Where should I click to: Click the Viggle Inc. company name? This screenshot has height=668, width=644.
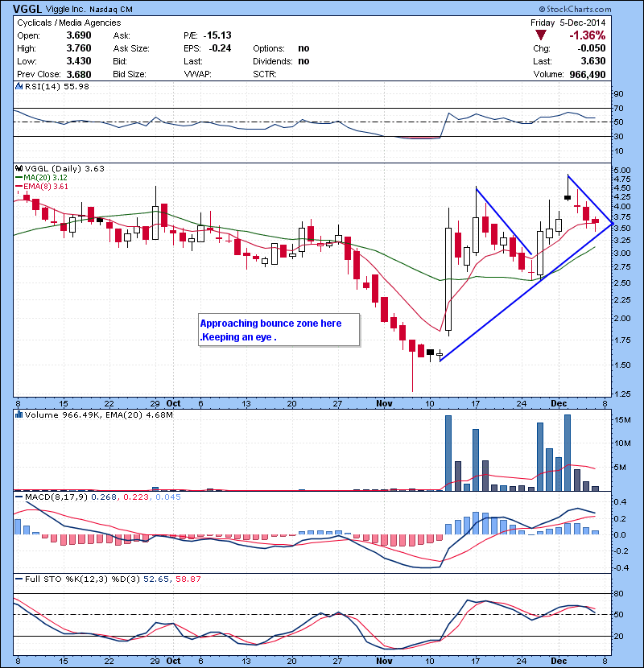tap(66, 9)
